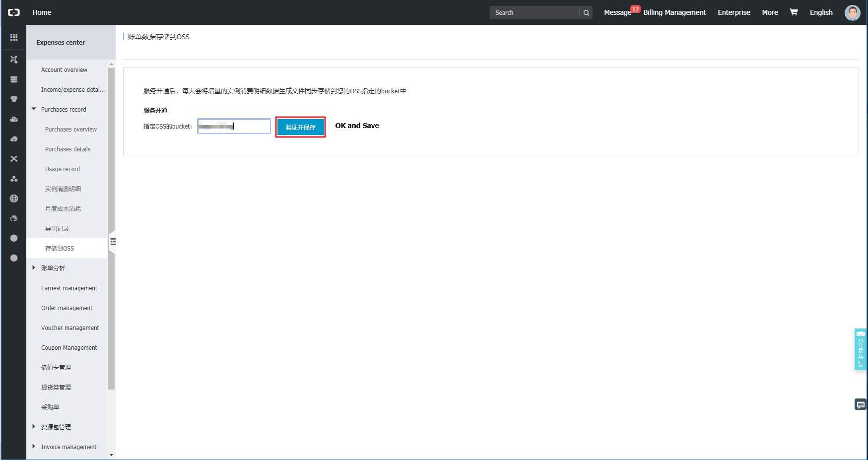Click the Contact Us side tab

point(860,349)
